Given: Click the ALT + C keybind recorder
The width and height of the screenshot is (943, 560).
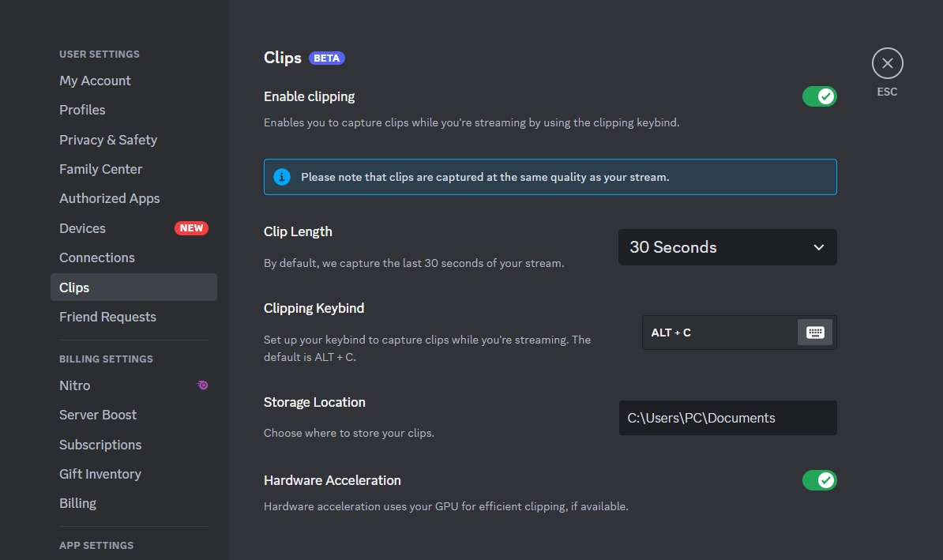Looking at the screenshot, I should [x=711, y=333].
